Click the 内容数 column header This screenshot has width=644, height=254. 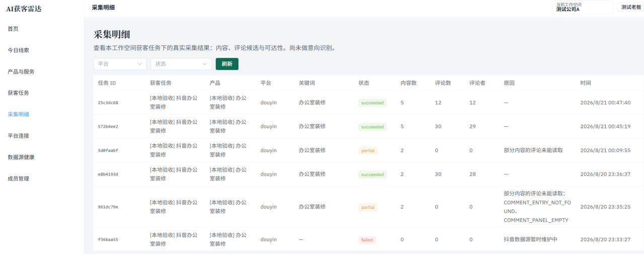[x=409, y=83]
